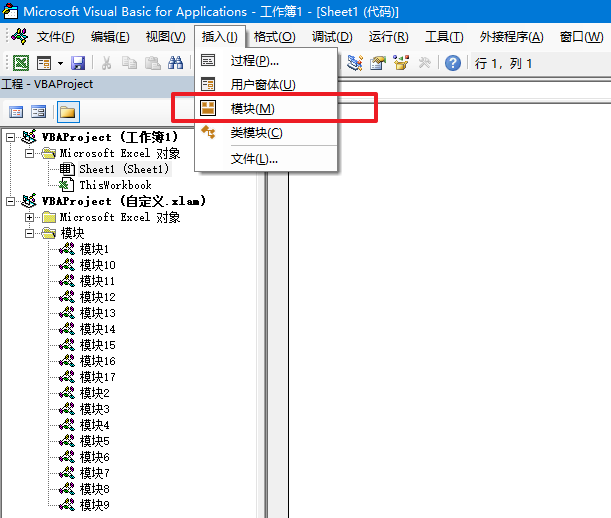Click the View Microsoft Excel toolbar icon

(x=21, y=63)
